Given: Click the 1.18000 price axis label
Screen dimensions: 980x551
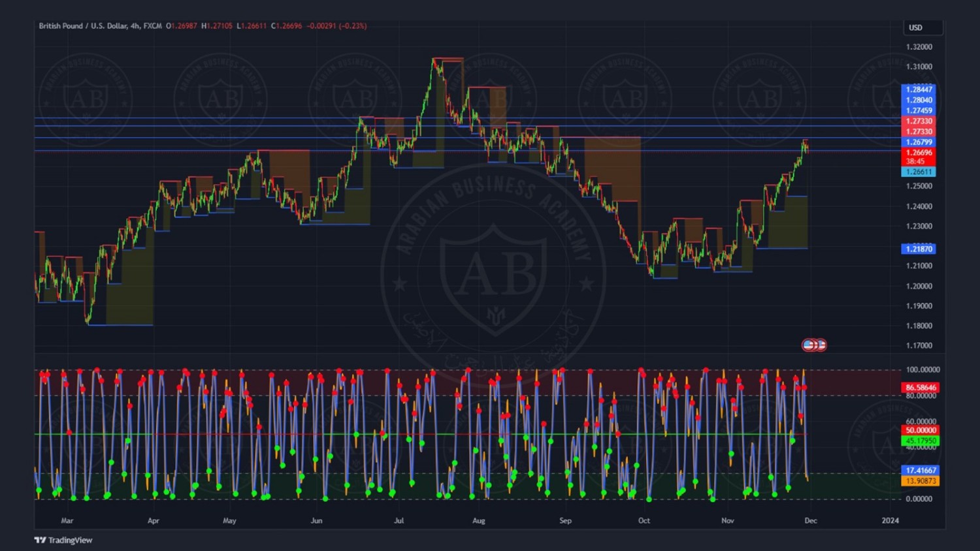Looking at the screenshot, I should (x=919, y=326).
